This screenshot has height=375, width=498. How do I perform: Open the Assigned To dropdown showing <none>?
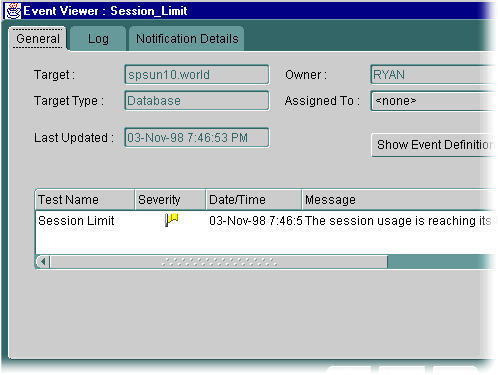coord(433,101)
